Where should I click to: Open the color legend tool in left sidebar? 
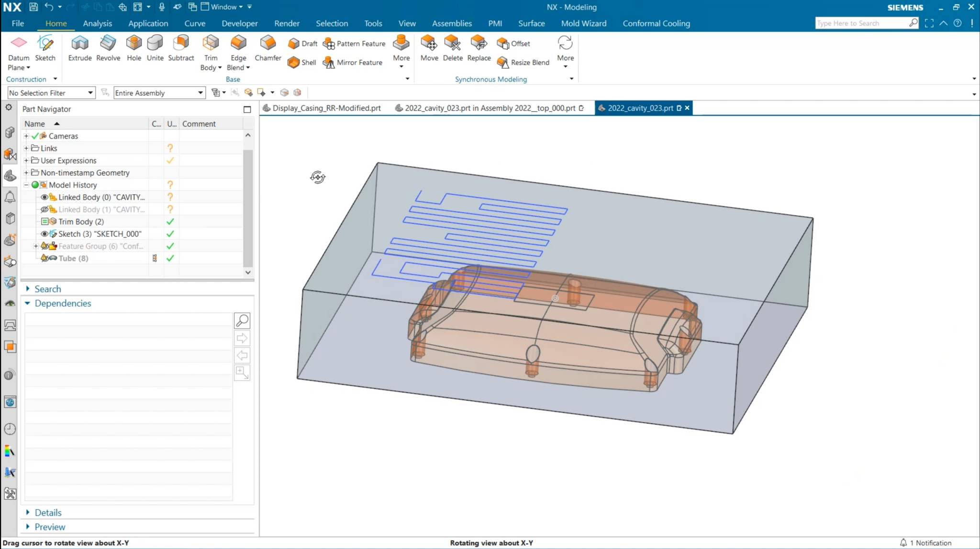point(10,450)
